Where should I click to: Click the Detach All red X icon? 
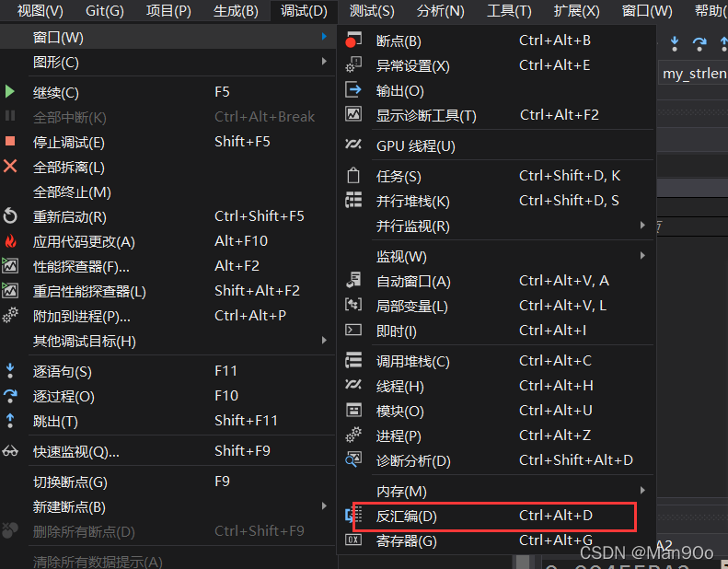tap(10, 166)
